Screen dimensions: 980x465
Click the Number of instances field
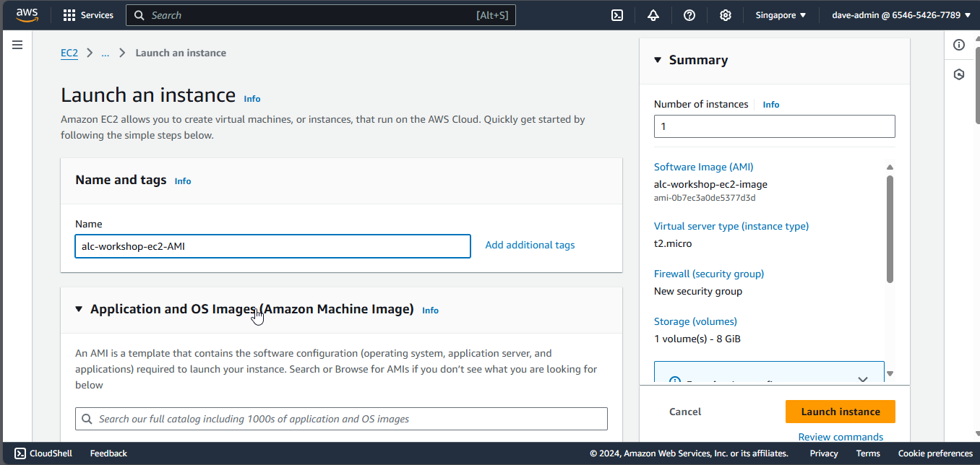pyautogui.click(x=774, y=126)
